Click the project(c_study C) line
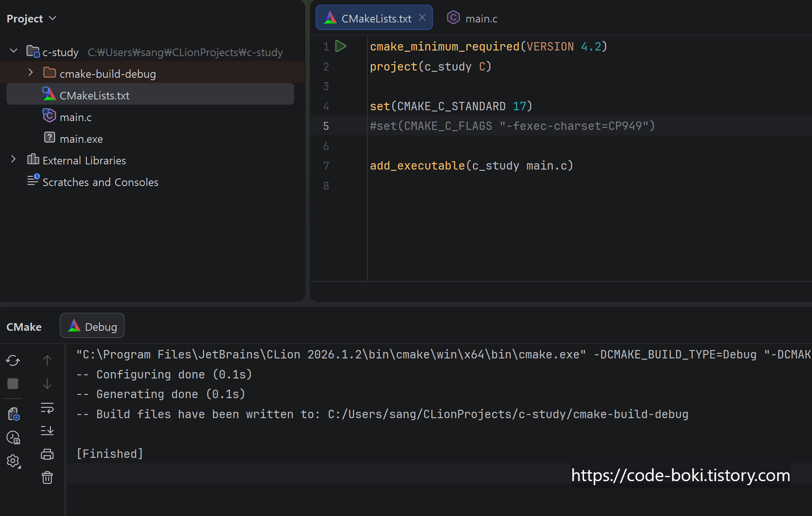812x516 pixels. pyautogui.click(x=431, y=67)
